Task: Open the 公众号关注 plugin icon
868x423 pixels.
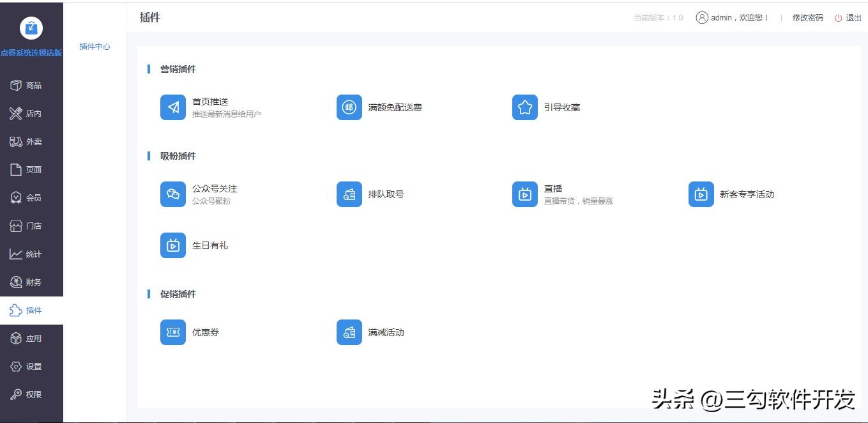Action: click(x=172, y=194)
